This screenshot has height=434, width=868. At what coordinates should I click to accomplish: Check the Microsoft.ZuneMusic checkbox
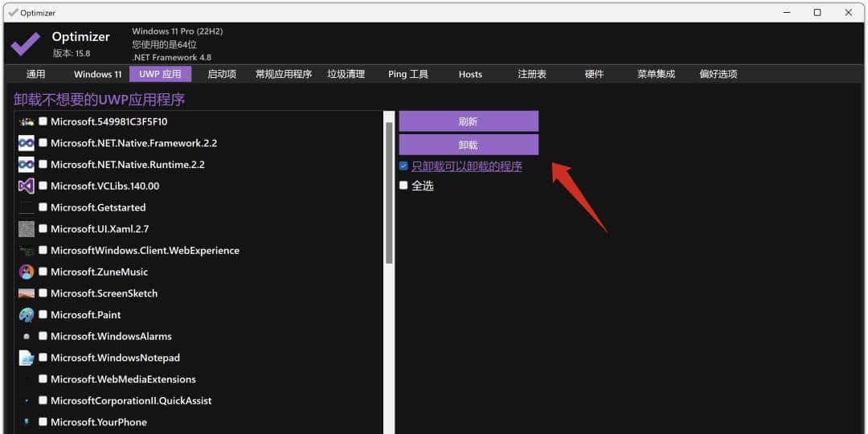pos(43,272)
